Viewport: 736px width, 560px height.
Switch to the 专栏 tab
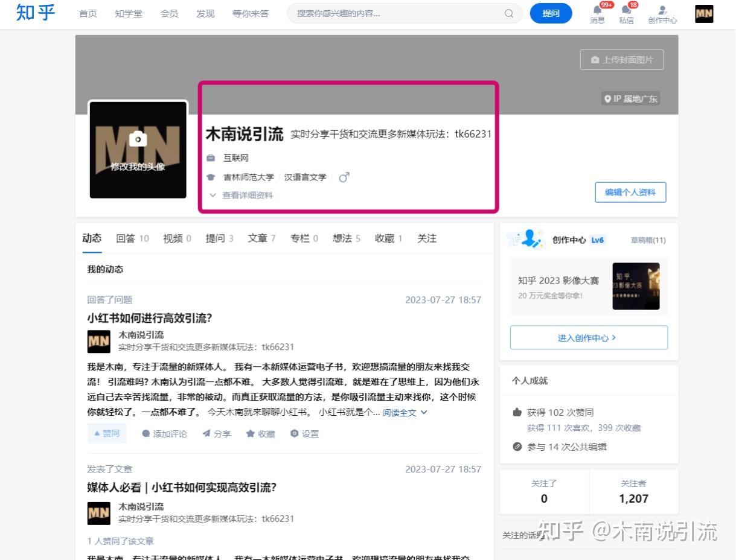304,239
